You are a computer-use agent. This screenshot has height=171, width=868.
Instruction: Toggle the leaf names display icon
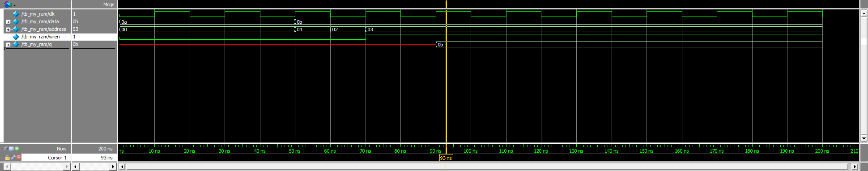pyautogui.click(x=6, y=149)
